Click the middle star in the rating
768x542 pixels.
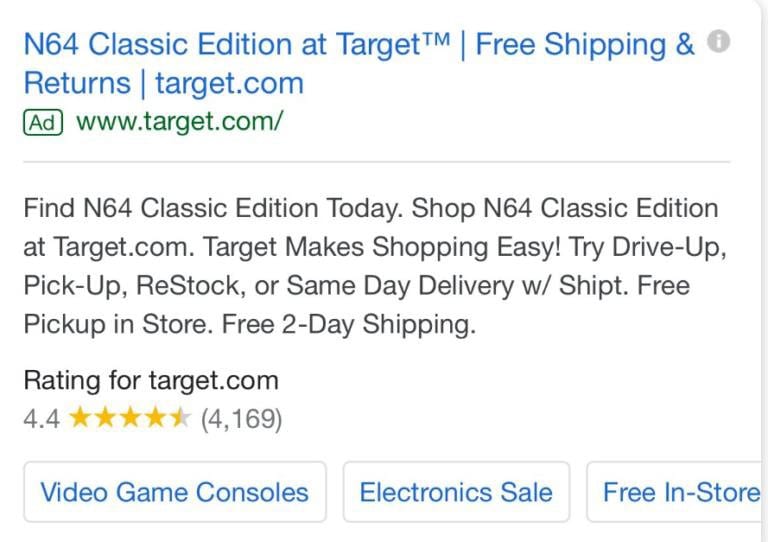point(130,418)
